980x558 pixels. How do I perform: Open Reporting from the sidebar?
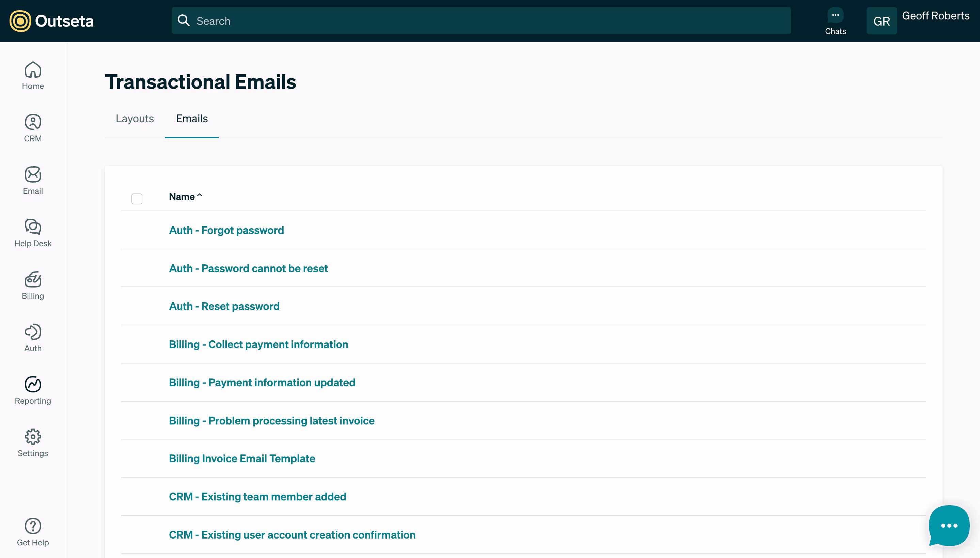point(33,390)
